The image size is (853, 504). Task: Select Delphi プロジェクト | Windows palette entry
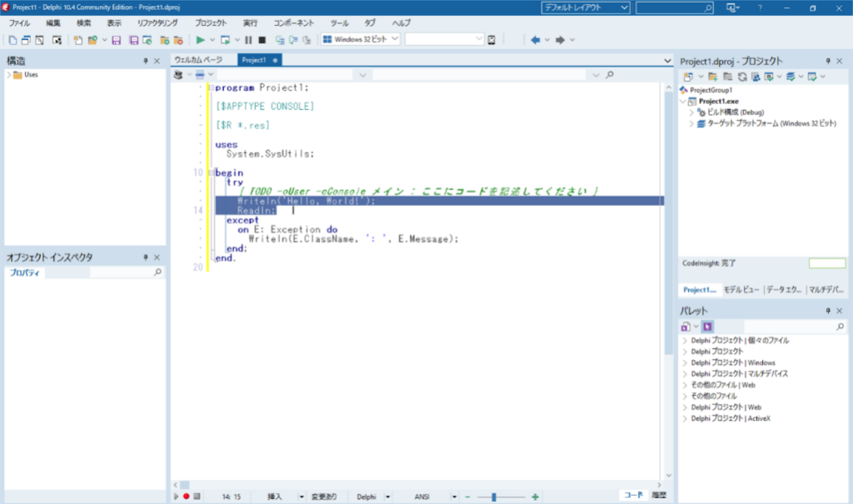(x=732, y=362)
